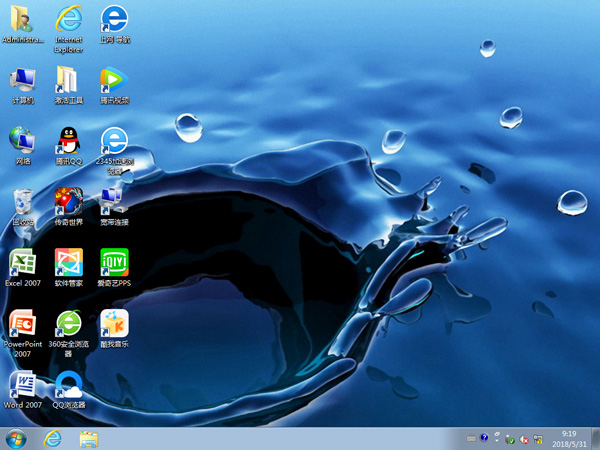Launch 爱奇艺PPS (iQIYI) shortcut

(114, 263)
